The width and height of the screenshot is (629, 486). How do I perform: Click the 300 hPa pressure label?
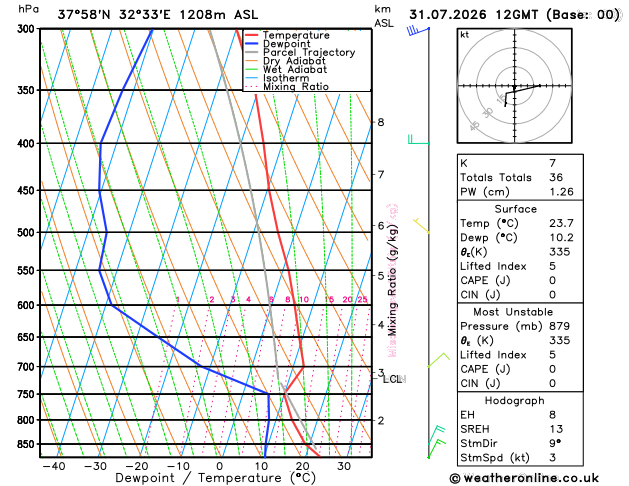(x=28, y=29)
